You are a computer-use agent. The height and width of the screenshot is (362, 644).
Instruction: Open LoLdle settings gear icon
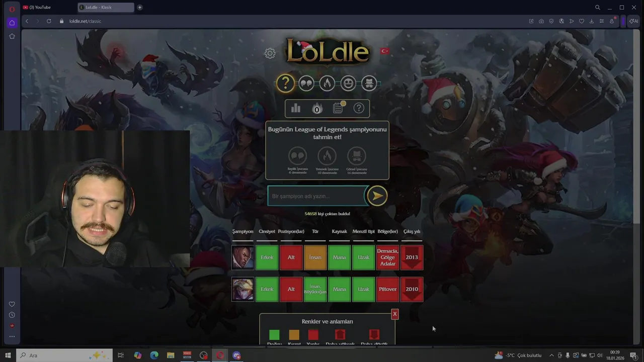pyautogui.click(x=270, y=53)
